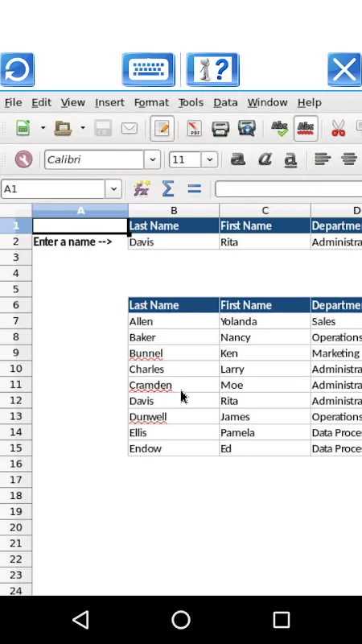Click the Sum sigma icon
Screen dimensions: 362x644
[x=168, y=189]
